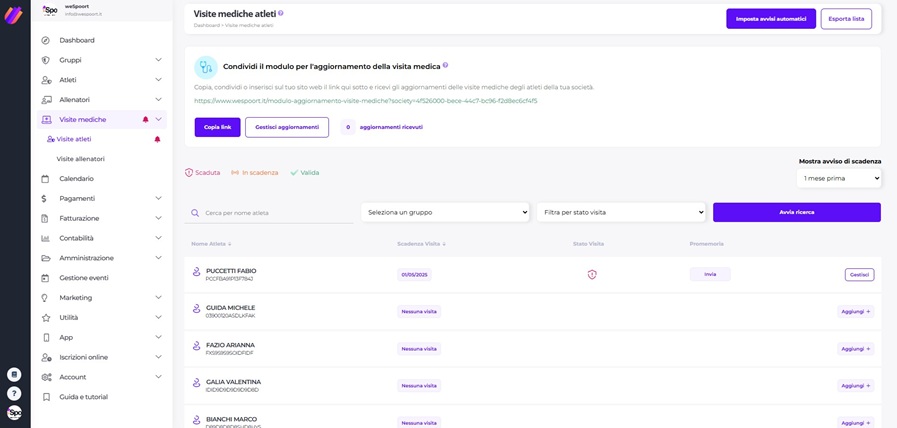897x428 pixels.
Task: Select Gestione eventi in sidebar
Action: [84, 278]
